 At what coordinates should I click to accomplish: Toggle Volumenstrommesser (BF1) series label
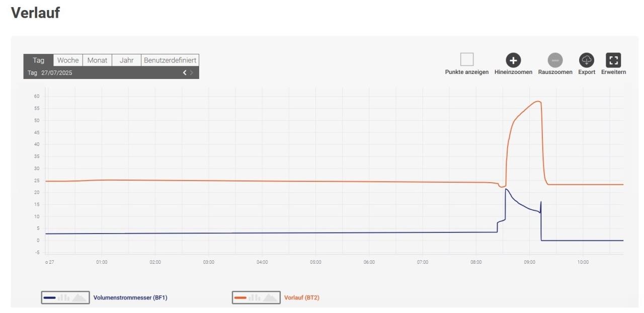coord(130,298)
